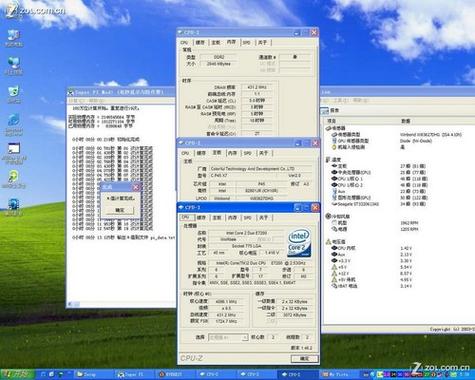Open the Internet Explorer desktop icon
The width and height of the screenshot is (475, 380).
[x=14, y=124]
